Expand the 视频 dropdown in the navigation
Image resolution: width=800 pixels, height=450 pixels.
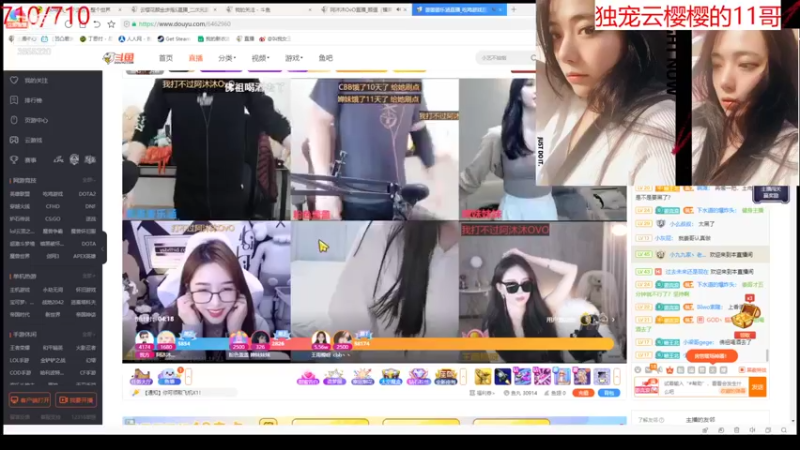(x=260, y=58)
